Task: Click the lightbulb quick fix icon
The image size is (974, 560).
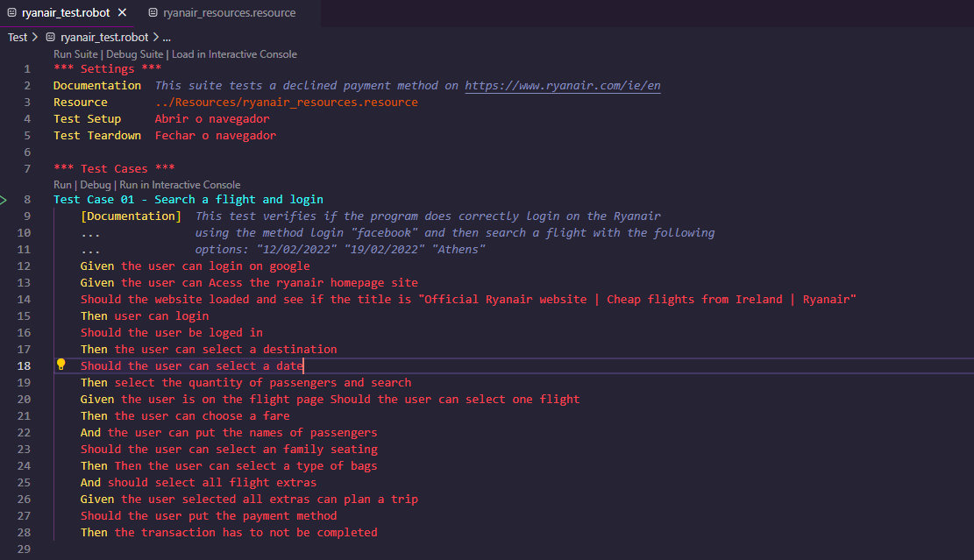Action: pos(60,365)
